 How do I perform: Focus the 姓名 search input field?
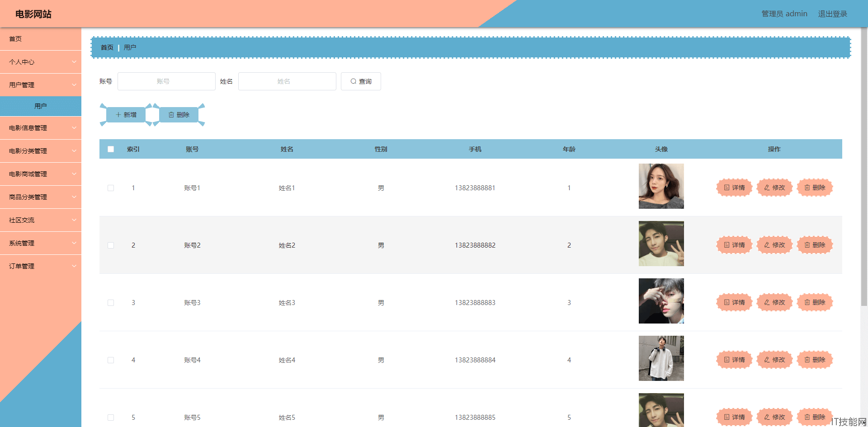click(x=287, y=81)
